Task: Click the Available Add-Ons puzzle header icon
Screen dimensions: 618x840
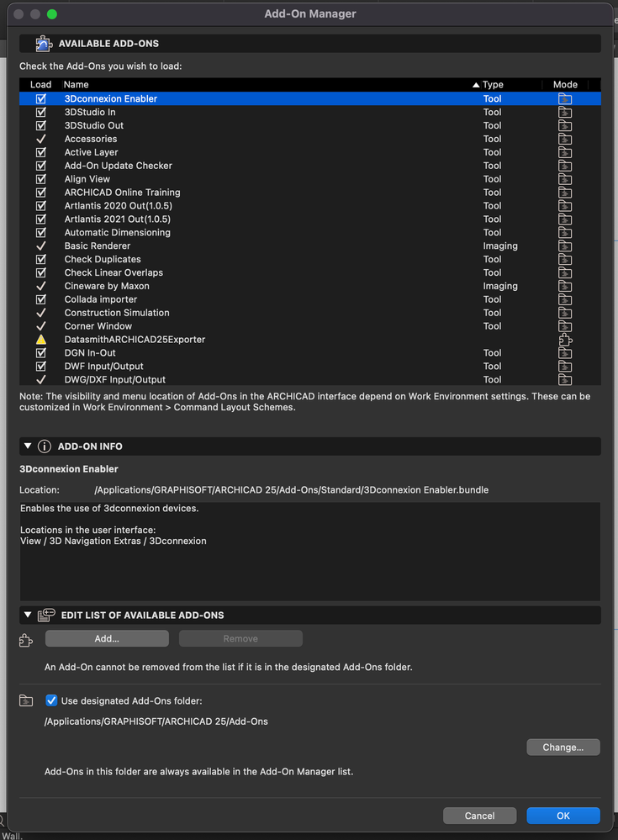Action: 43,44
